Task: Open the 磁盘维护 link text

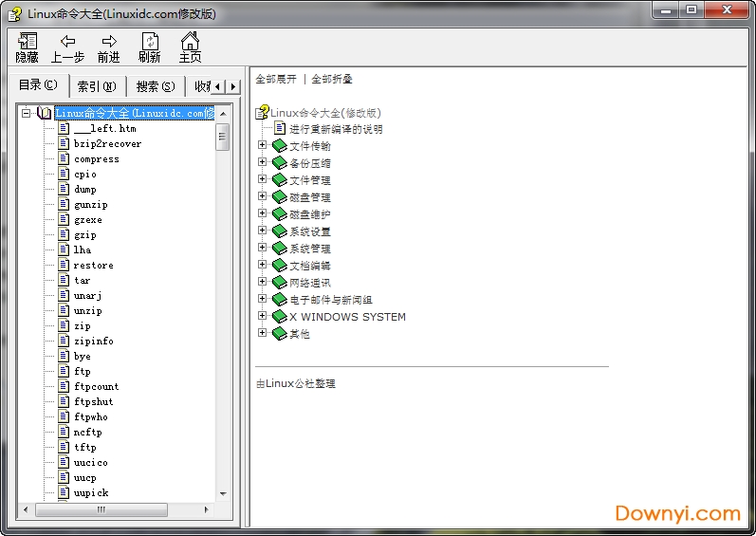Action: [x=310, y=214]
